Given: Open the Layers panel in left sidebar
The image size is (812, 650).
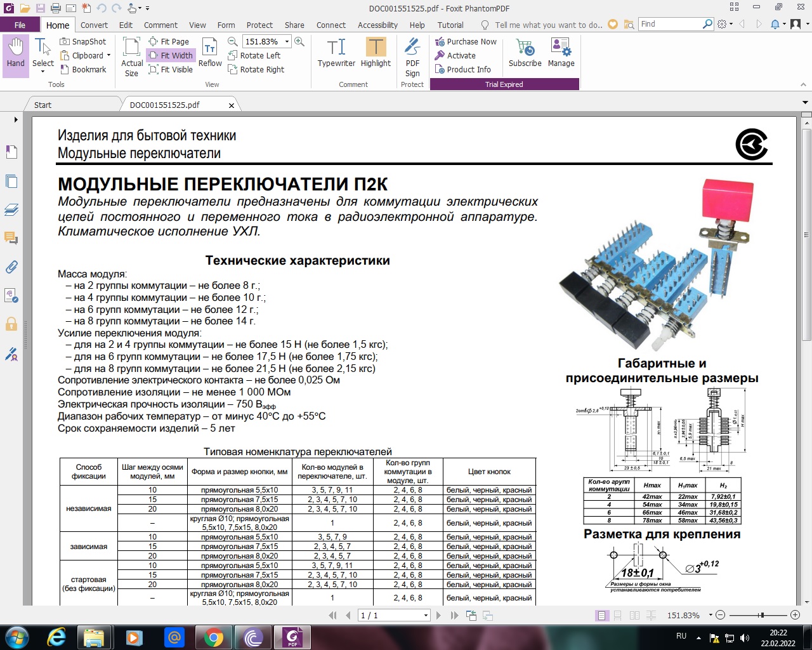Looking at the screenshot, I should click(11, 209).
